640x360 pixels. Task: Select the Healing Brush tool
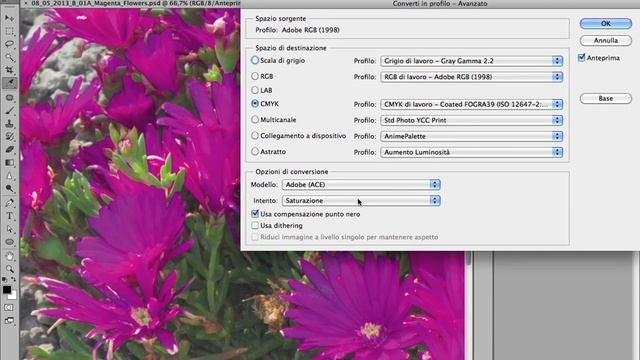coord(9,98)
